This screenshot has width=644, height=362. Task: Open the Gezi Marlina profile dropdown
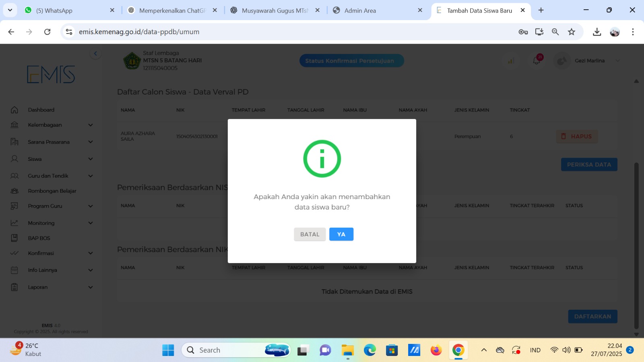(617, 61)
